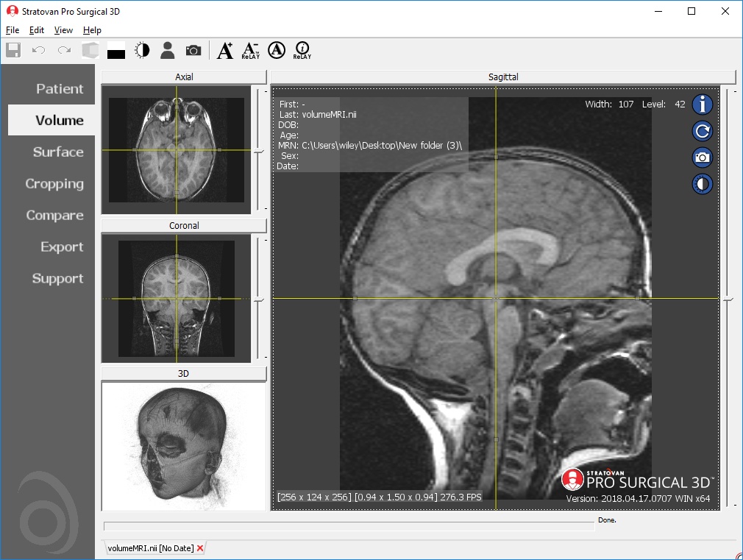Increase overlay font size with A+ icon
743x560 pixels.
(x=225, y=50)
